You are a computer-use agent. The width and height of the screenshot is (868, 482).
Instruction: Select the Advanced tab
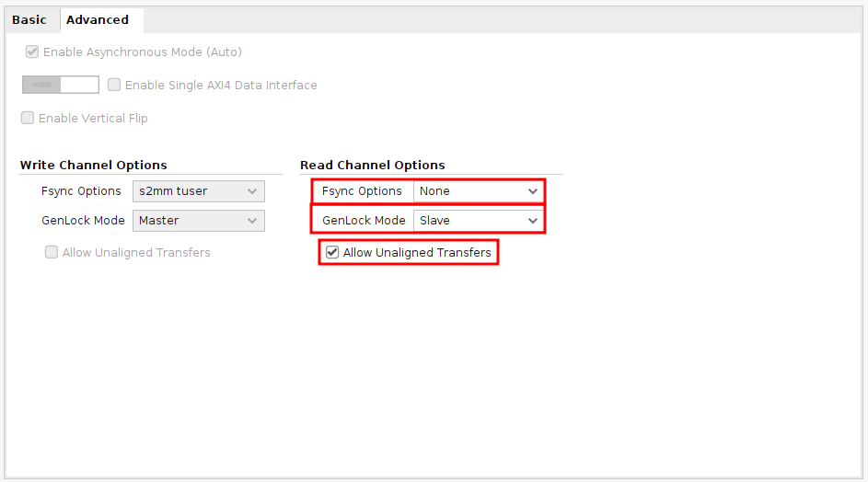tap(98, 19)
